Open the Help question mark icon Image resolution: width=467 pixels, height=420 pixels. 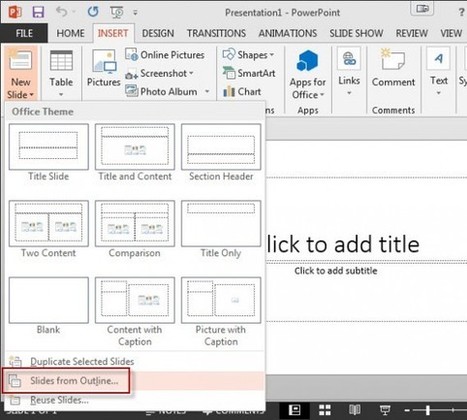[x=461, y=12]
